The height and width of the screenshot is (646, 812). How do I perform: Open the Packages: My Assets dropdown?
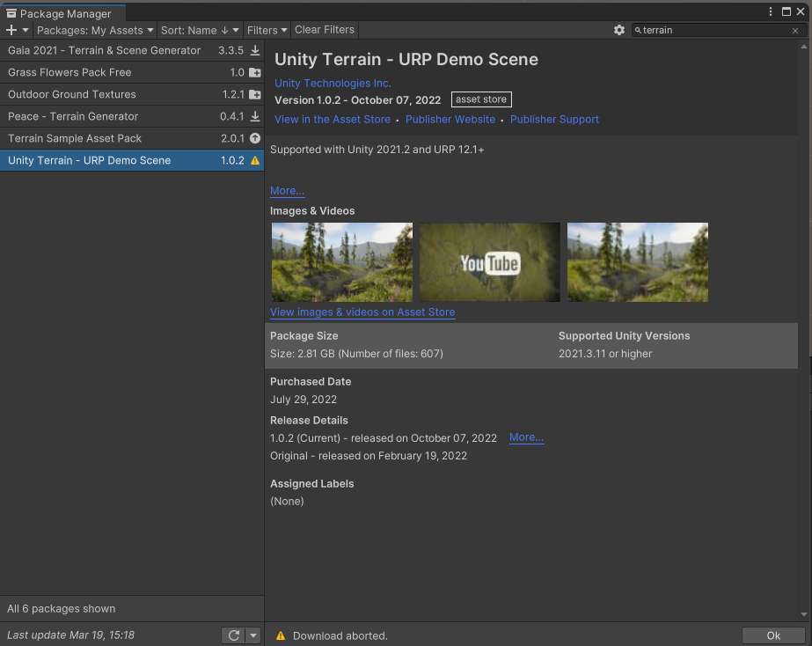tap(95, 30)
